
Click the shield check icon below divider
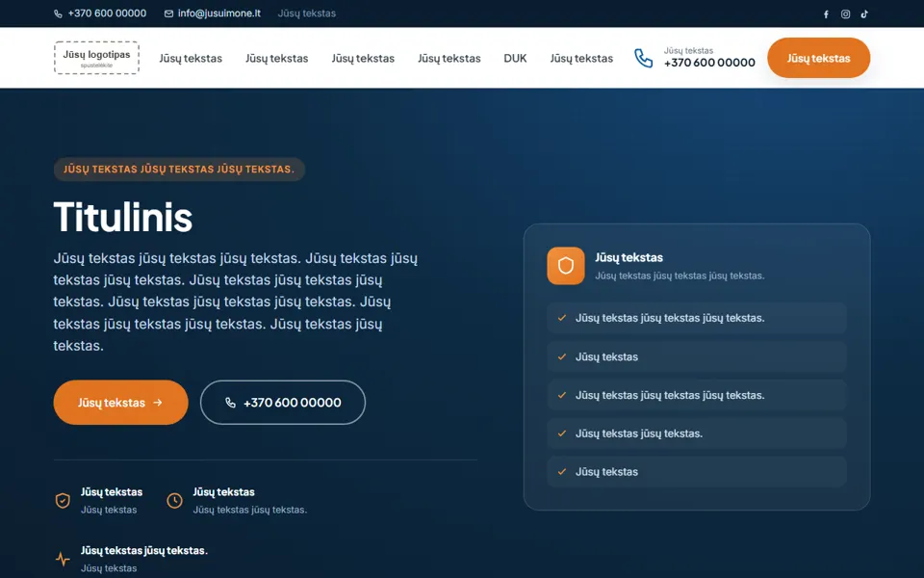pyautogui.click(x=63, y=500)
